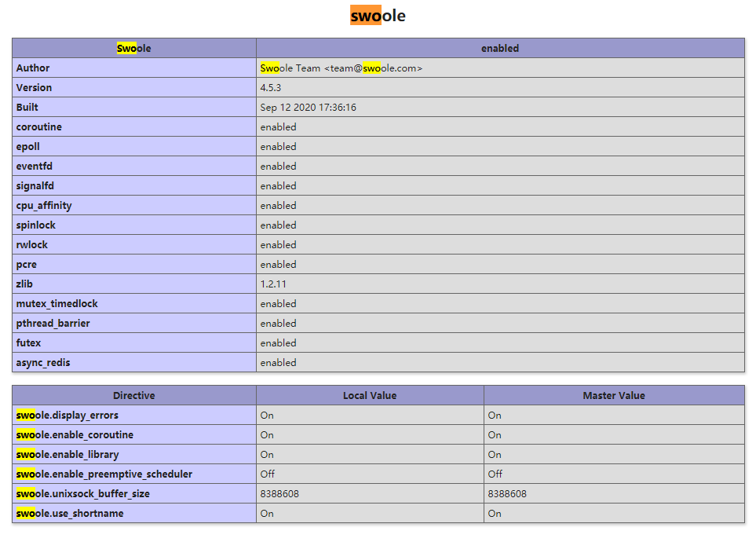Viewport: 756px width, 542px height.
Task: Click the 'enabled' value beside signalfd
Action: tap(278, 186)
